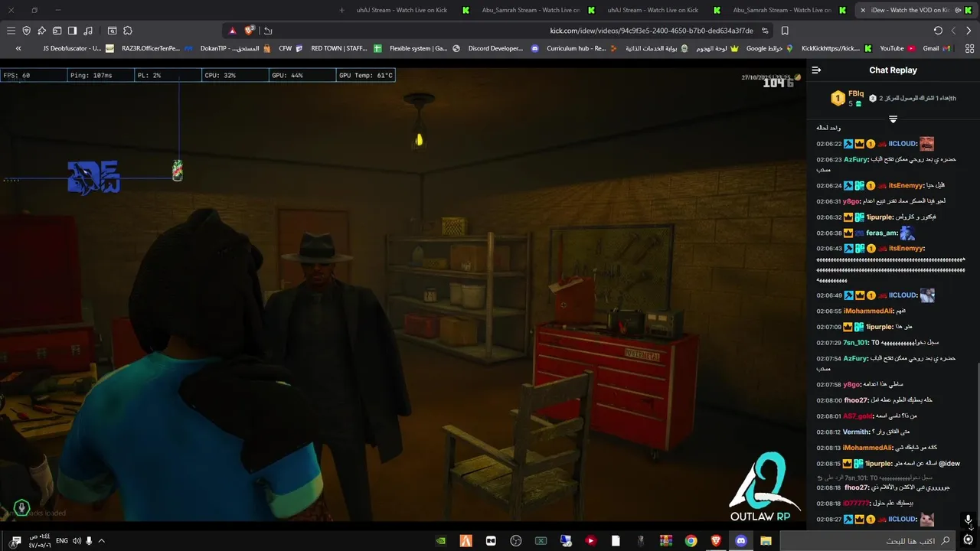View emote image in IICLOUD's 02:06:22 message
This screenshot has width=980, height=551.
pos(926,144)
